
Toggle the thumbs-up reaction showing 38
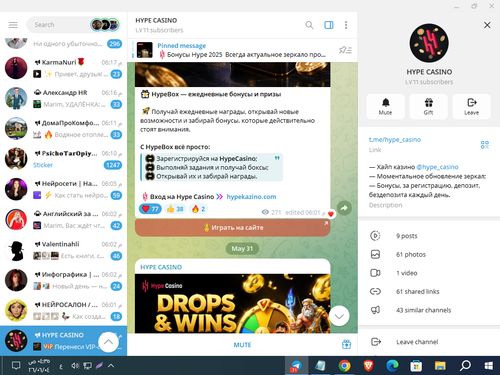pos(175,209)
